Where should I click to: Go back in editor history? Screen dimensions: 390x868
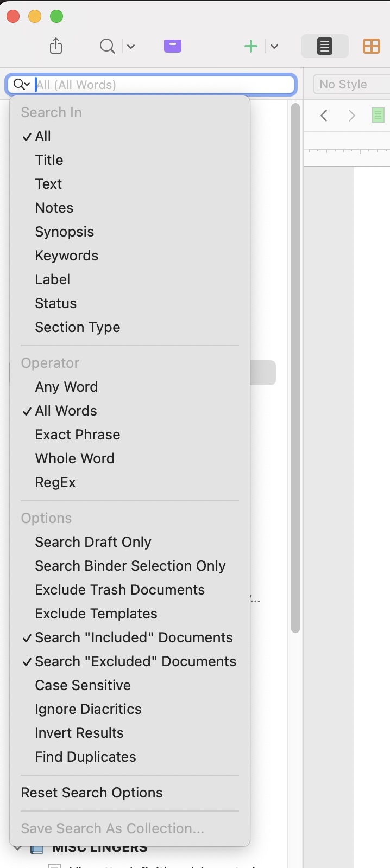(x=324, y=115)
